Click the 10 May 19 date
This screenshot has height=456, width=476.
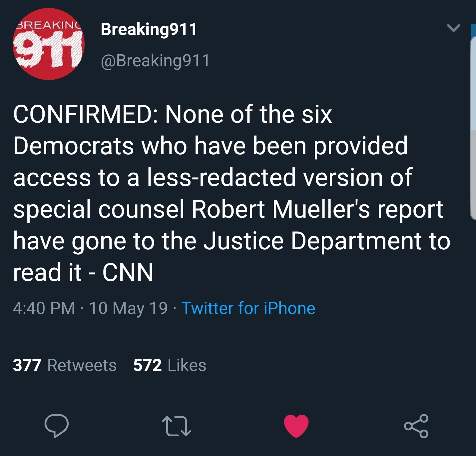(128, 308)
